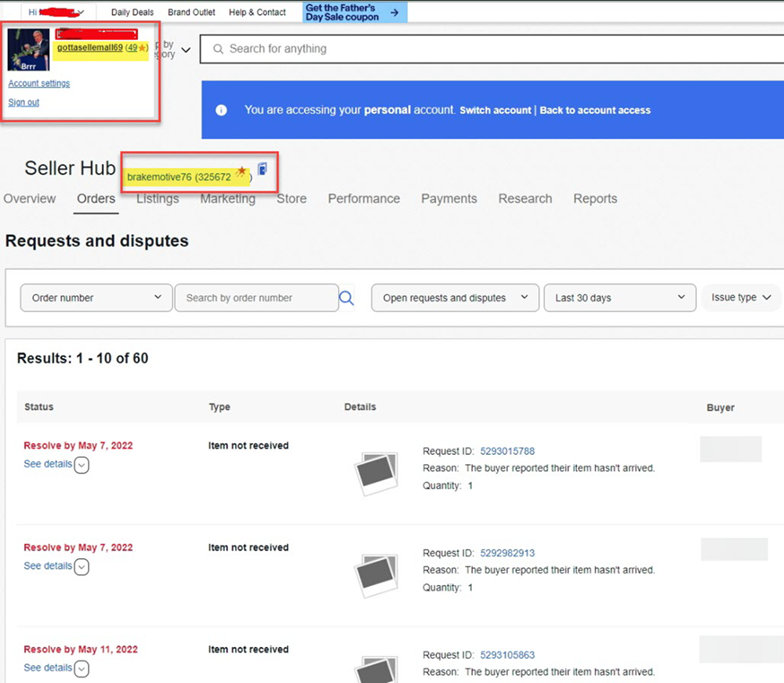
Task: Click the Sign out link
Action: pyautogui.click(x=24, y=103)
